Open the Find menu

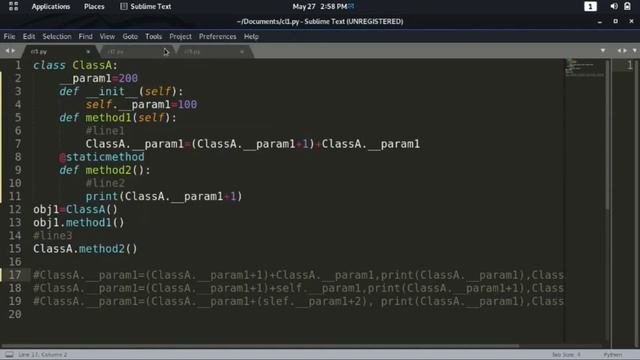point(85,36)
